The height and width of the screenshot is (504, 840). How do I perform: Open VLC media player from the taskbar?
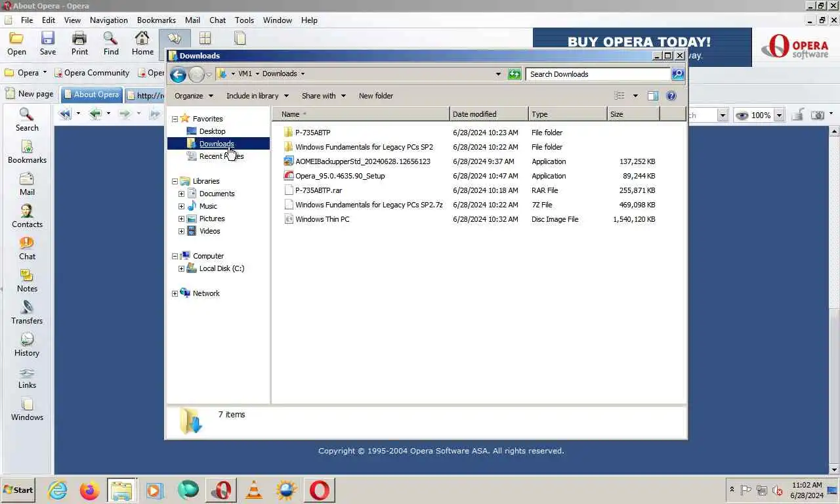tap(254, 490)
